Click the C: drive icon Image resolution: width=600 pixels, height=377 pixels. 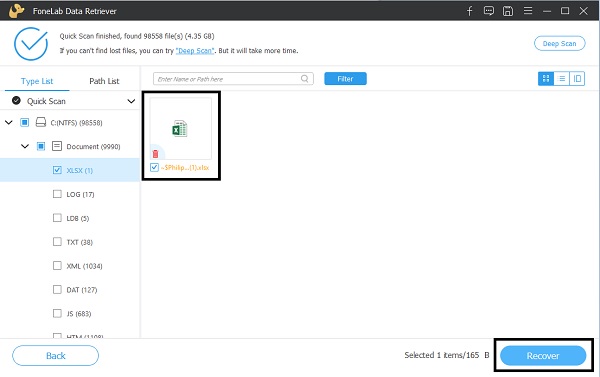point(41,122)
